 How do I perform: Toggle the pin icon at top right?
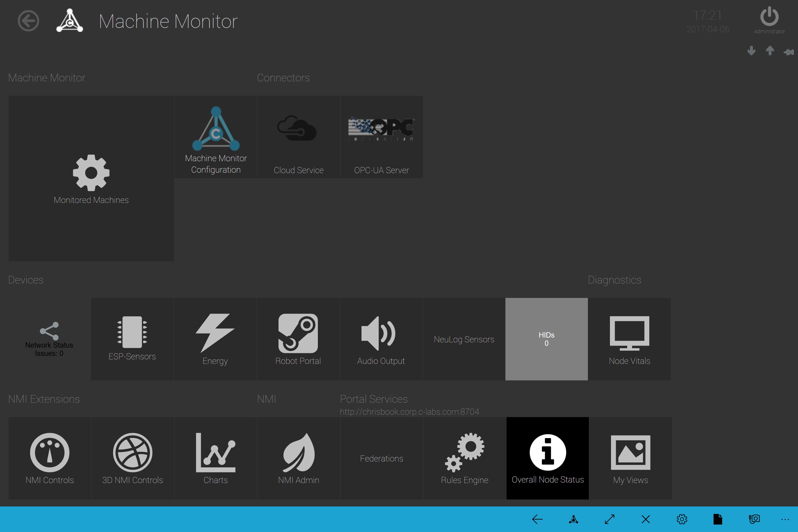tap(788, 52)
